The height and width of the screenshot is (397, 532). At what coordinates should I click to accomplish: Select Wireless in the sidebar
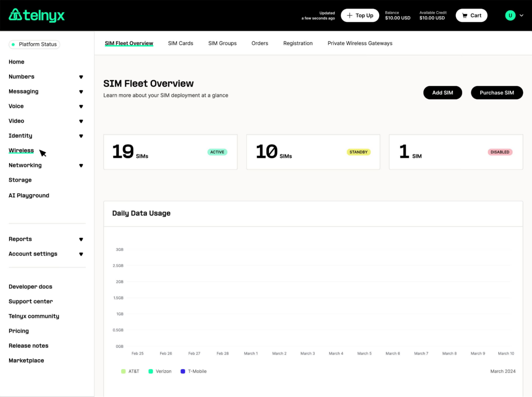point(21,150)
